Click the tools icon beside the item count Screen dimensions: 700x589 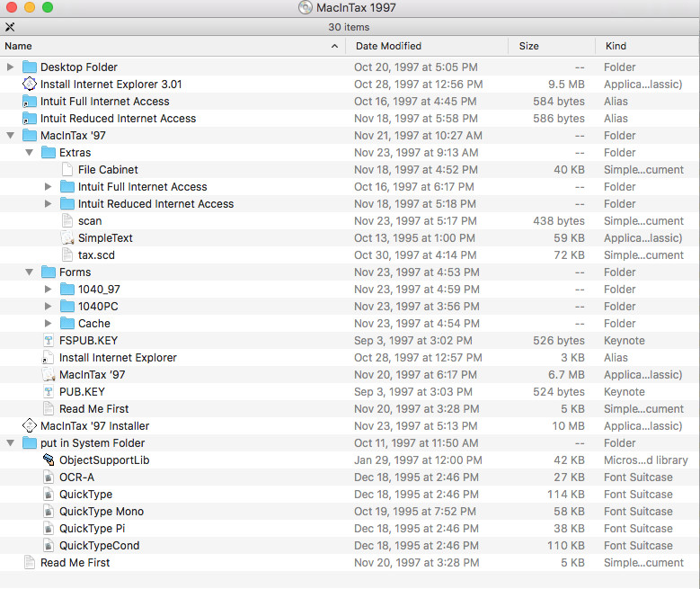pos(10,27)
